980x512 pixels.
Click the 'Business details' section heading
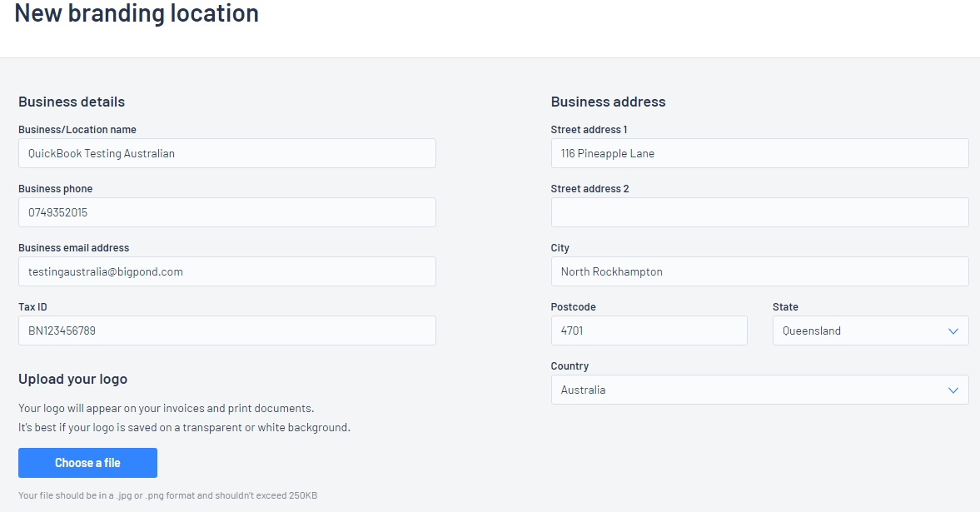pyautogui.click(x=72, y=102)
